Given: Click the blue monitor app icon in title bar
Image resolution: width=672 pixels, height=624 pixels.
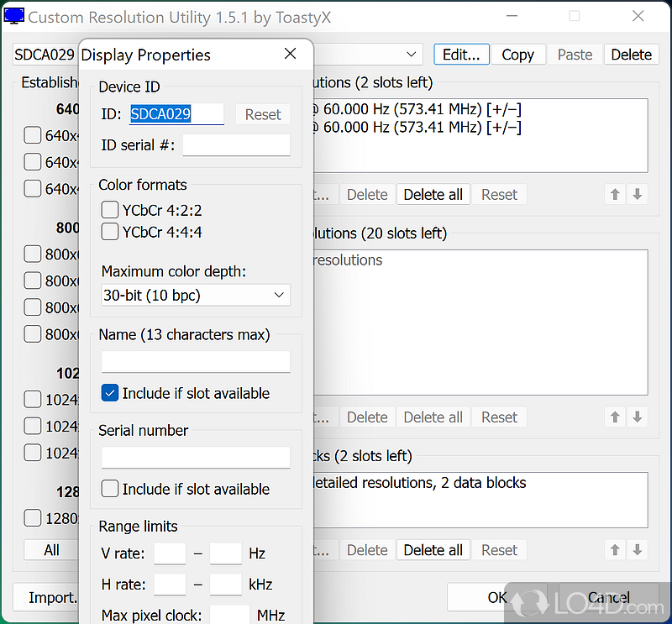Looking at the screenshot, I should (13, 16).
